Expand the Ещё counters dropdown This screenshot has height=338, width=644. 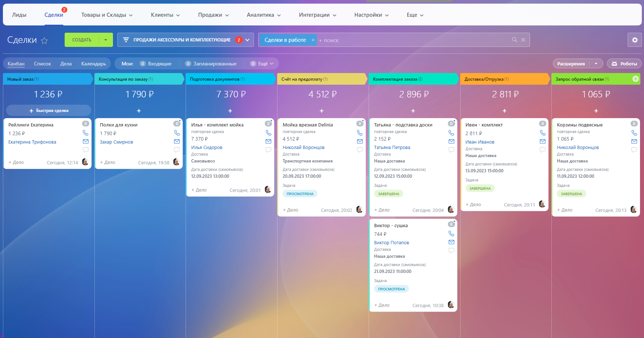[x=262, y=64]
